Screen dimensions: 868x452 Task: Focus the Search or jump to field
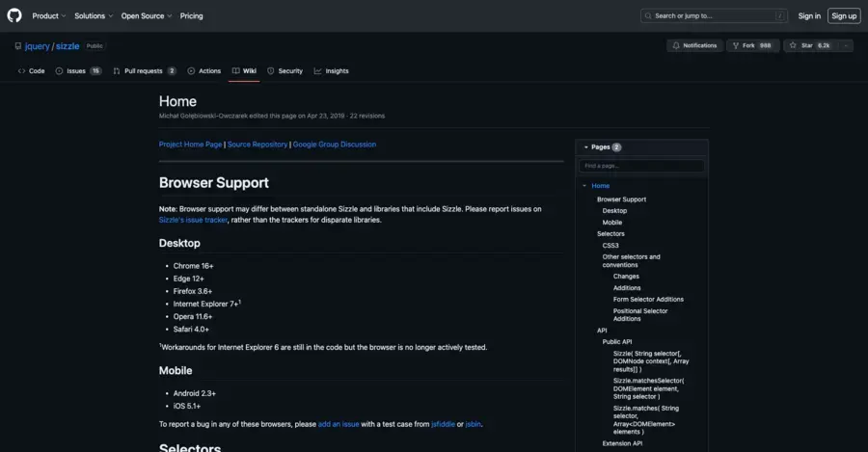tap(714, 16)
